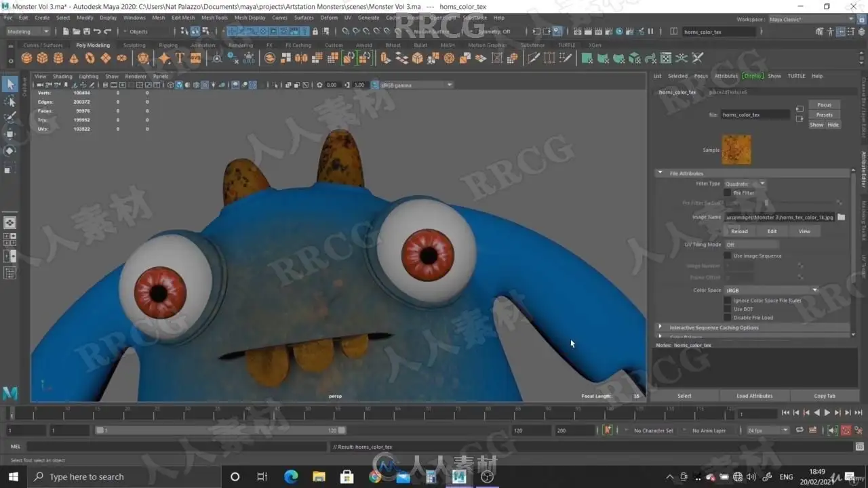Click the Combine meshes shelf icon
This screenshot has width=868, height=488.
(x=270, y=58)
